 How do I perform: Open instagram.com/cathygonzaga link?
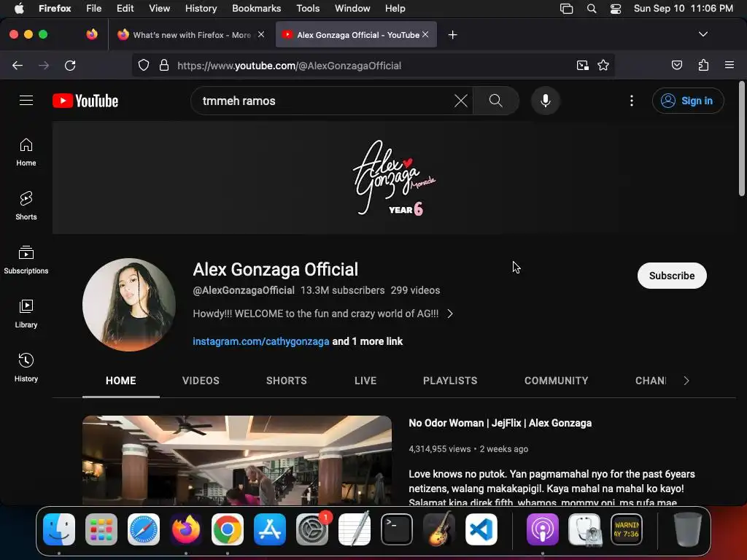click(x=261, y=341)
